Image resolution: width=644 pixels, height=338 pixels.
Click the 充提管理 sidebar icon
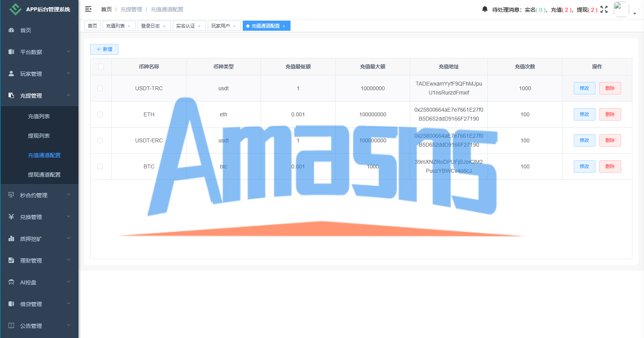pos(11,95)
